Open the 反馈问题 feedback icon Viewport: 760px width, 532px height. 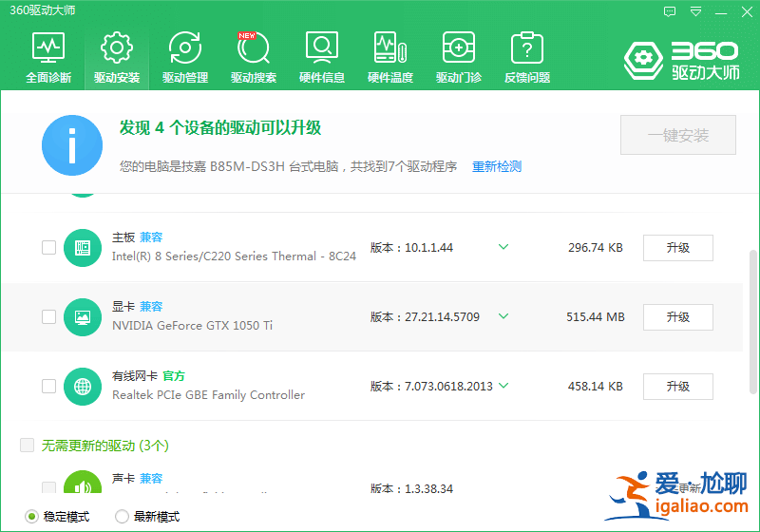click(x=527, y=47)
